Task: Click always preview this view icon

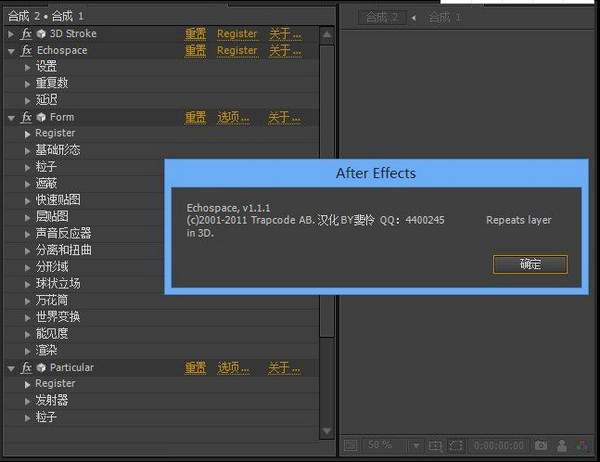Action: pos(351,446)
